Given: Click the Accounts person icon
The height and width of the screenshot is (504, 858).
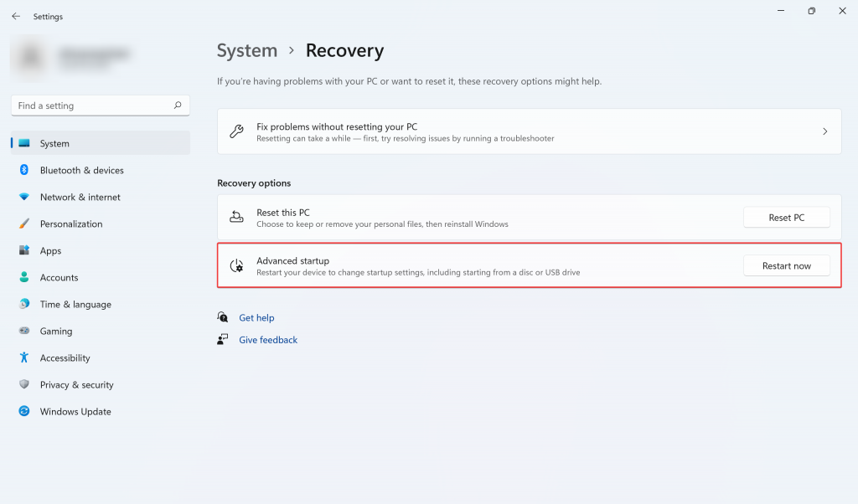Looking at the screenshot, I should (24, 277).
